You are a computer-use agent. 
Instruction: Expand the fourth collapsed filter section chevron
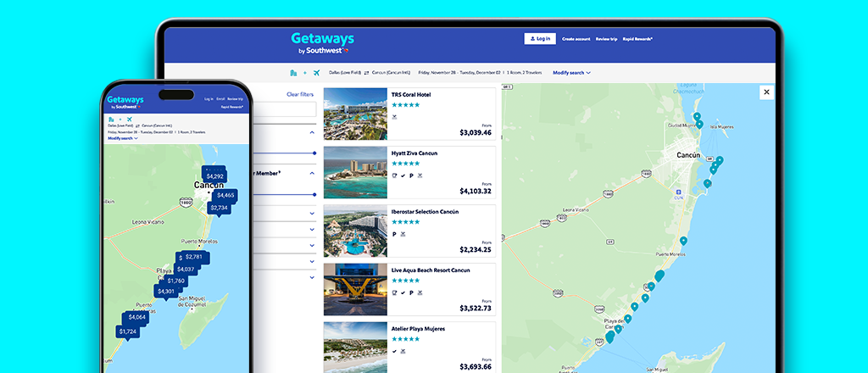(x=312, y=261)
